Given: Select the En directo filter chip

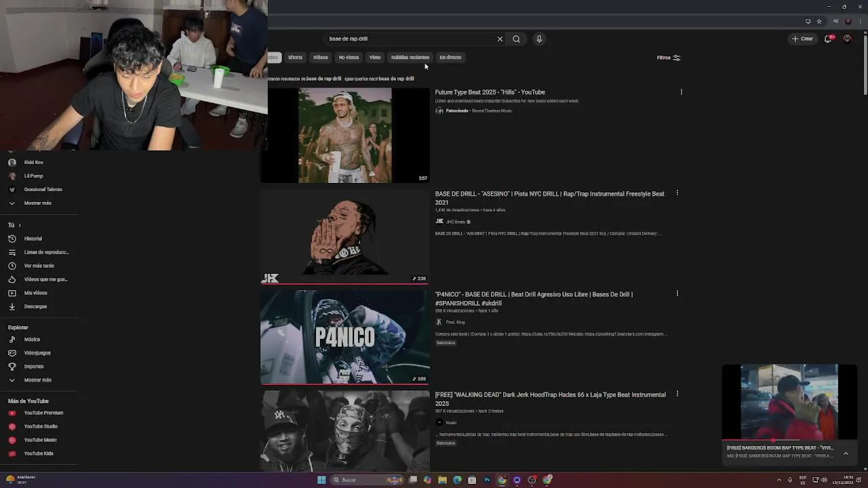Looking at the screenshot, I should (450, 58).
